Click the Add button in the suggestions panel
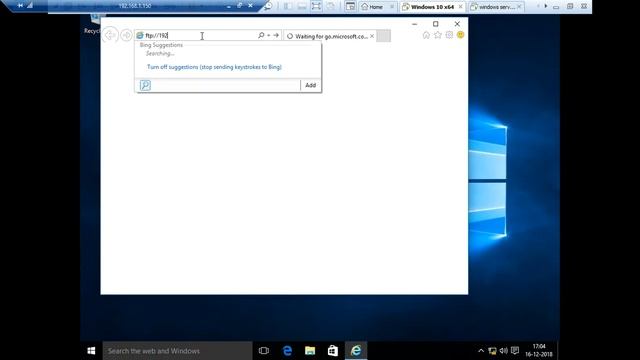 pos(311,85)
